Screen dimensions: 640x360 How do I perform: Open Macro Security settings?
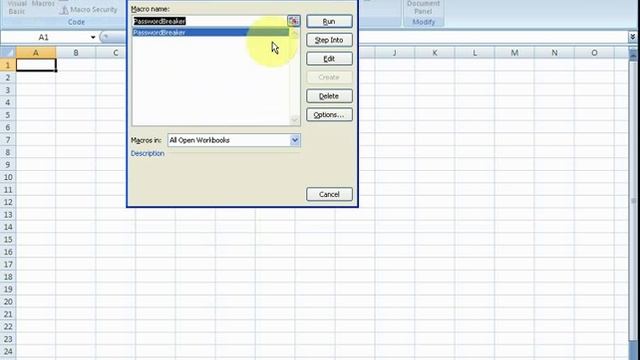89,9
